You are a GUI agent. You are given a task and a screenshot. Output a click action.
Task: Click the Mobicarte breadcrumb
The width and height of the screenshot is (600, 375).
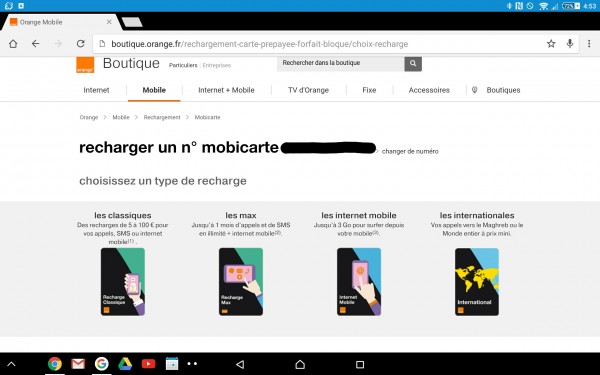point(207,117)
